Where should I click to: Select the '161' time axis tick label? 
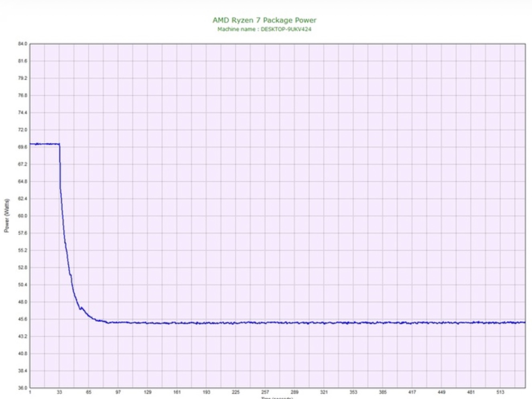click(177, 392)
